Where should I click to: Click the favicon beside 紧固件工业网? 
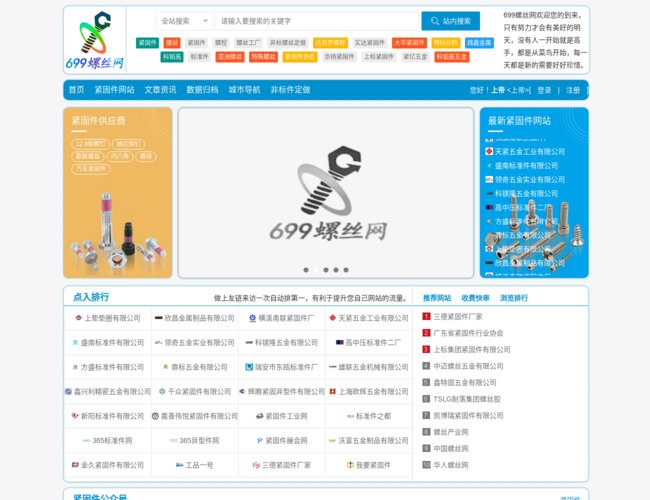tap(260, 416)
